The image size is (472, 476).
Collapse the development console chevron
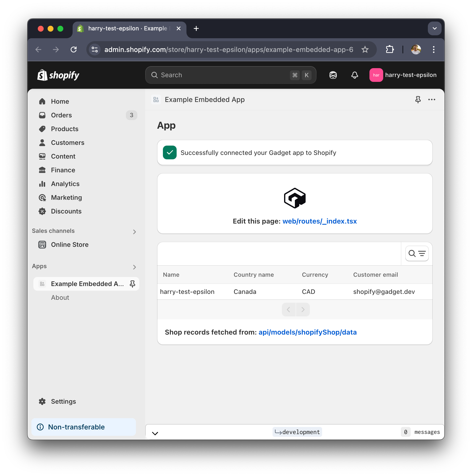[x=155, y=433]
